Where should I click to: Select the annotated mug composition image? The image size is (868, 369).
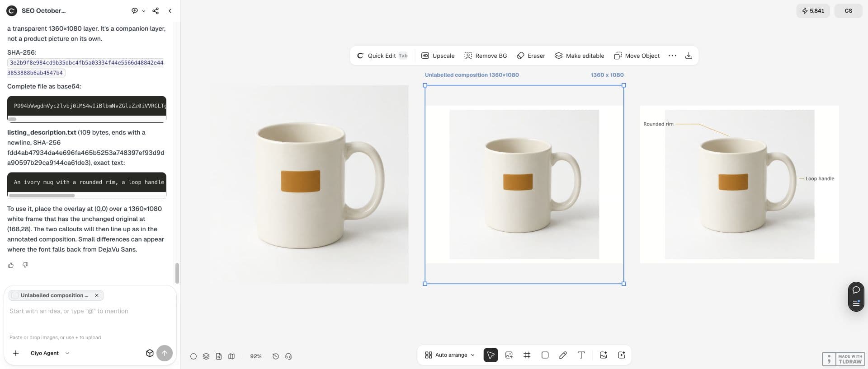click(739, 184)
